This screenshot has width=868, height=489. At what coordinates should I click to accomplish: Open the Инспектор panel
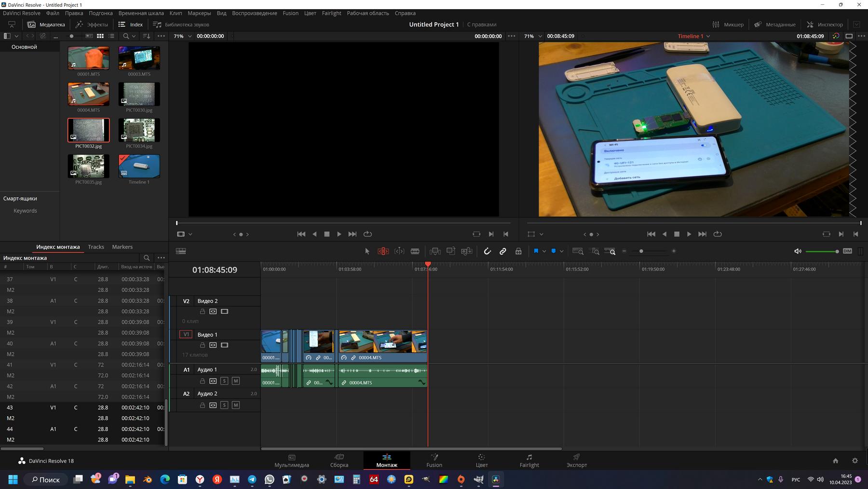tap(825, 25)
